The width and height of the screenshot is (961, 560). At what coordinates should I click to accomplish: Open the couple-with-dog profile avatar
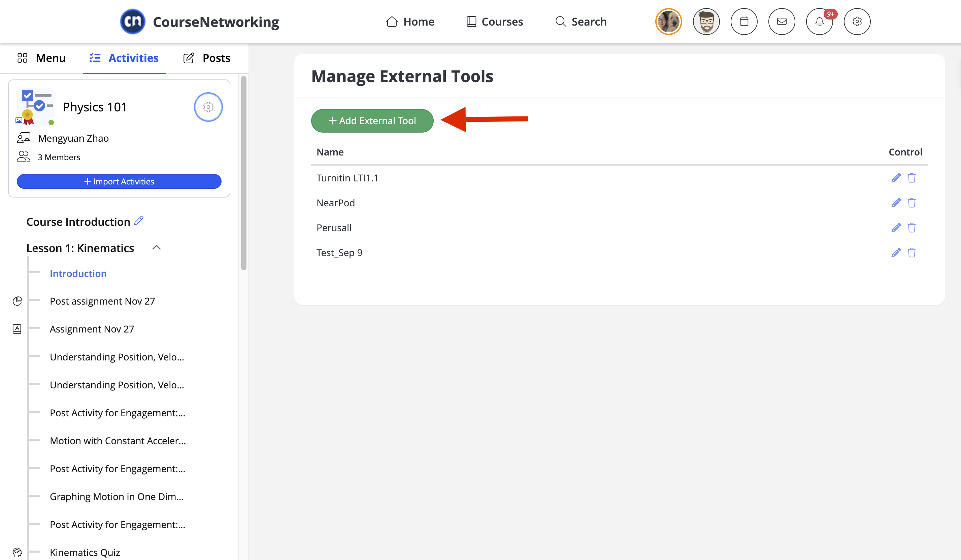tap(668, 22)
